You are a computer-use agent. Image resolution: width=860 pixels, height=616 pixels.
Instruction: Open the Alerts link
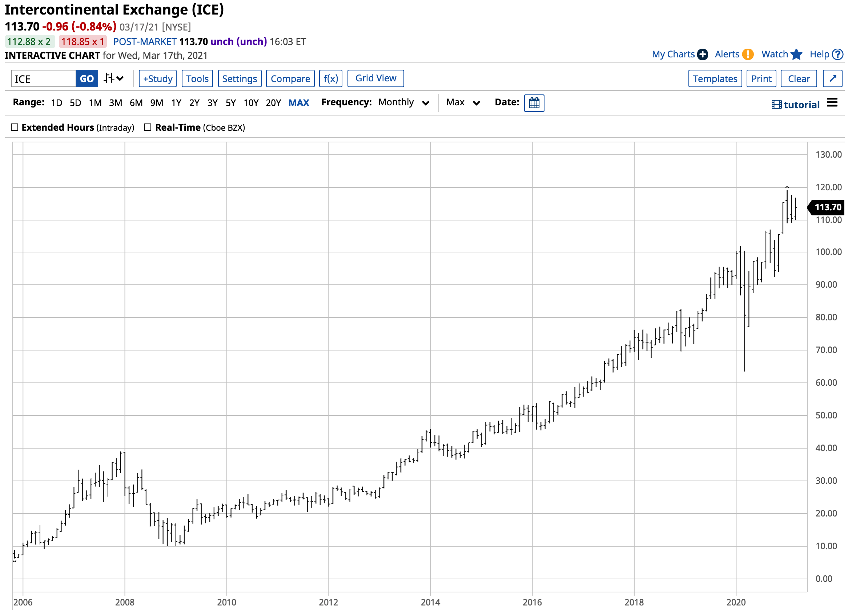(727, 54)
